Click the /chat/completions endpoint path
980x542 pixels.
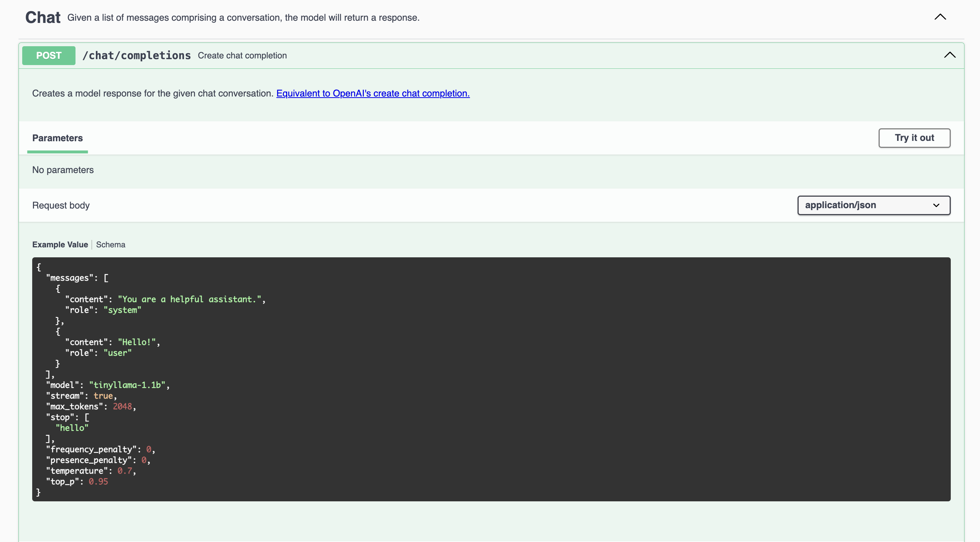point(137,55)
